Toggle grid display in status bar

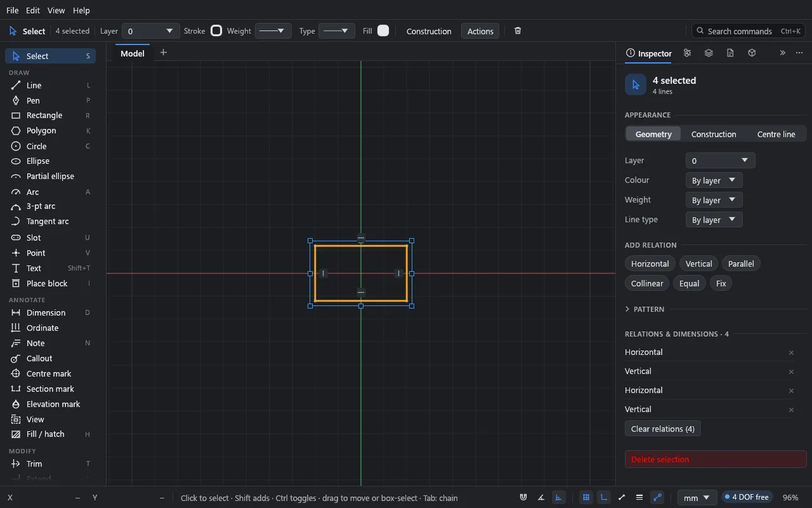click(586, 498)
